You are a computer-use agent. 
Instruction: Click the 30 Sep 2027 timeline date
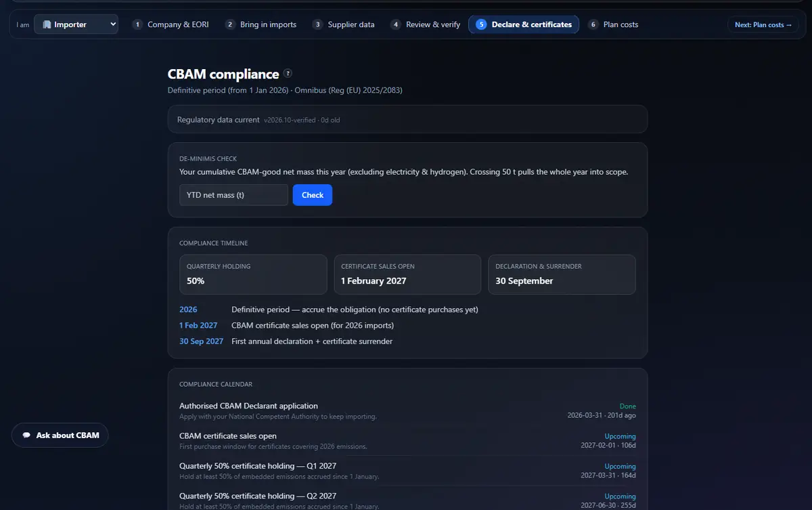(x=201, y=341)
